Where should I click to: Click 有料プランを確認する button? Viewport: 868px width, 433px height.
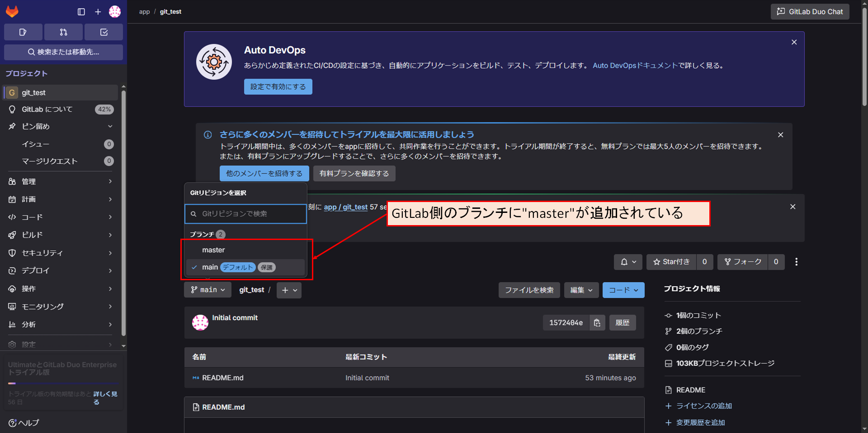point(354,174)
